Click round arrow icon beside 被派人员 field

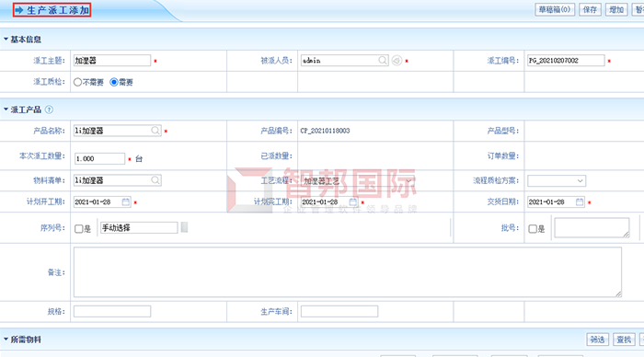click(x=397, y=61)
